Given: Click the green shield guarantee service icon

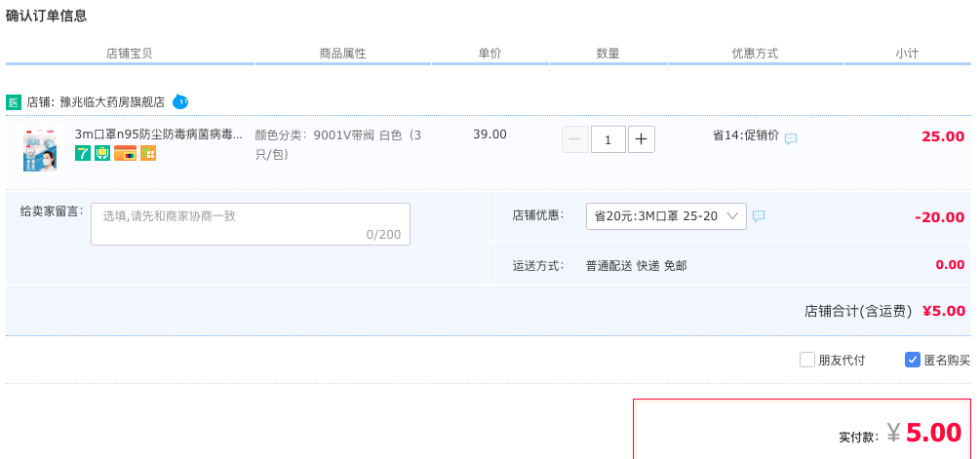Looking at the screenshot, I should pyautogui.click(x=102, y=153).
